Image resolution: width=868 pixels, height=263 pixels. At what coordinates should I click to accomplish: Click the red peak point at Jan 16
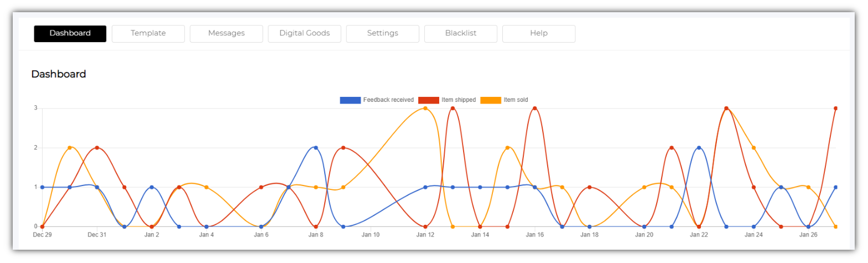pos(534,109)
